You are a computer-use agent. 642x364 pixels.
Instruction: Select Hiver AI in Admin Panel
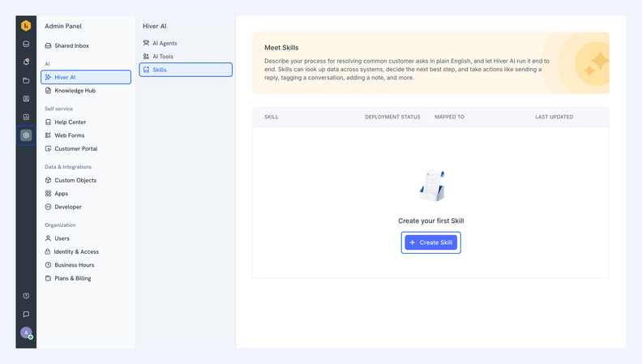86,77
